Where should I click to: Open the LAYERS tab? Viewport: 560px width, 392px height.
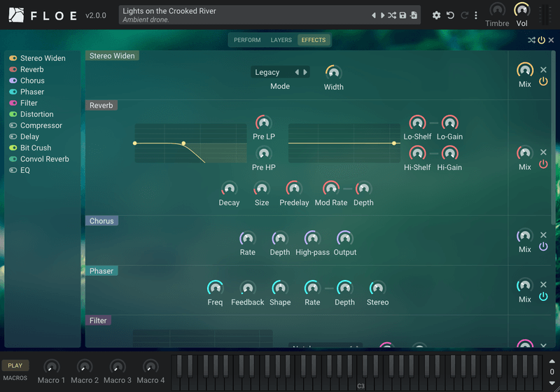point(281,40)
